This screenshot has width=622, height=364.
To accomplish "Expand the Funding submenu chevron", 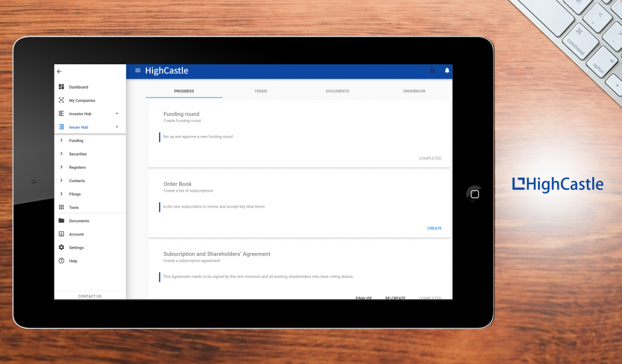I will coord(61,141).
